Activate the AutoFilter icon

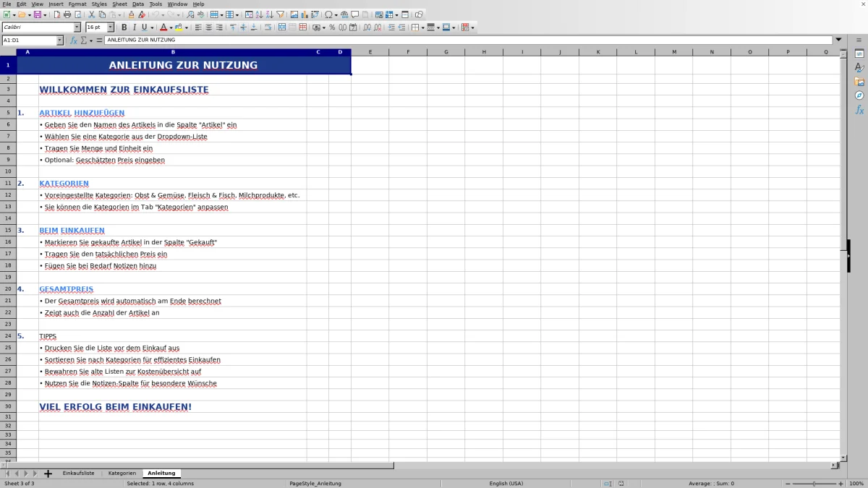point(281,13)
